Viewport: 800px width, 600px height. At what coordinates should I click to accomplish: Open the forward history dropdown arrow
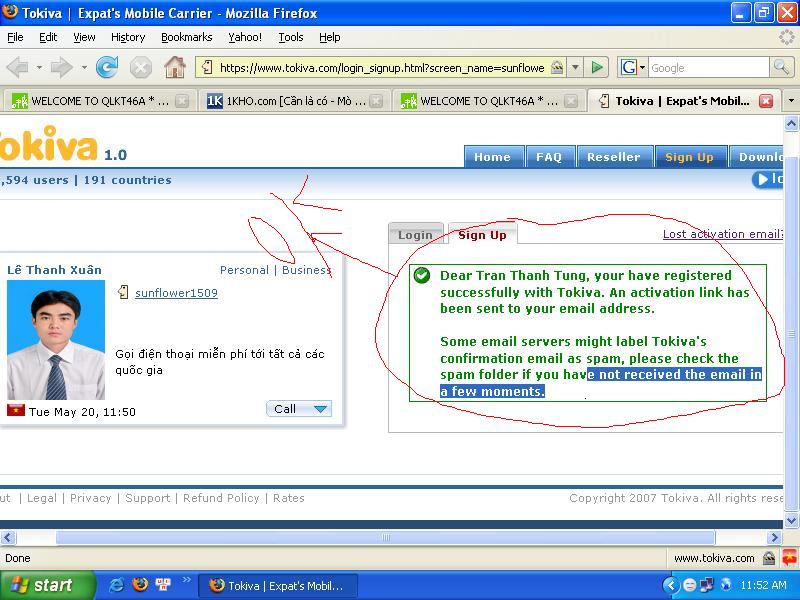tap(84, 67)
